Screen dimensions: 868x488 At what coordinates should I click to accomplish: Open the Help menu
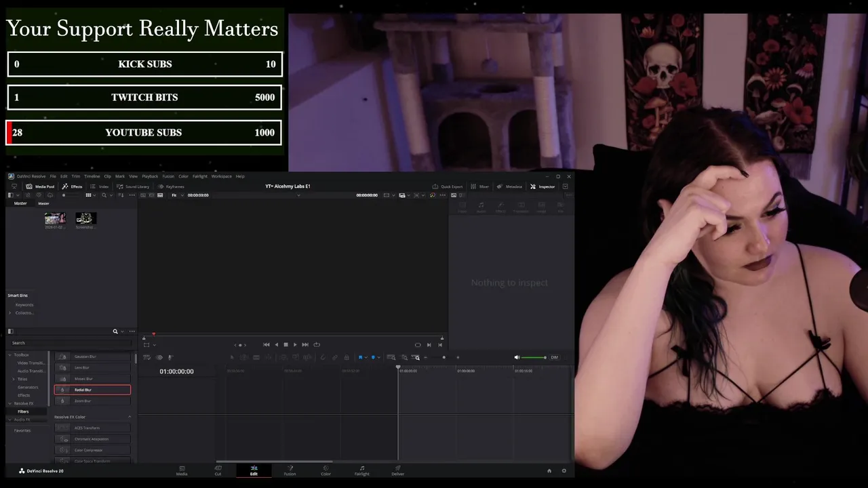[240, 176]
